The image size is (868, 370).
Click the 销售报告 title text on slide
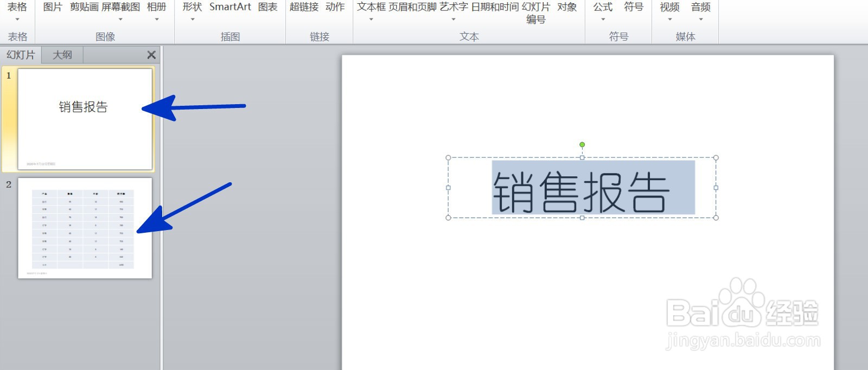[x=581, y=192]
